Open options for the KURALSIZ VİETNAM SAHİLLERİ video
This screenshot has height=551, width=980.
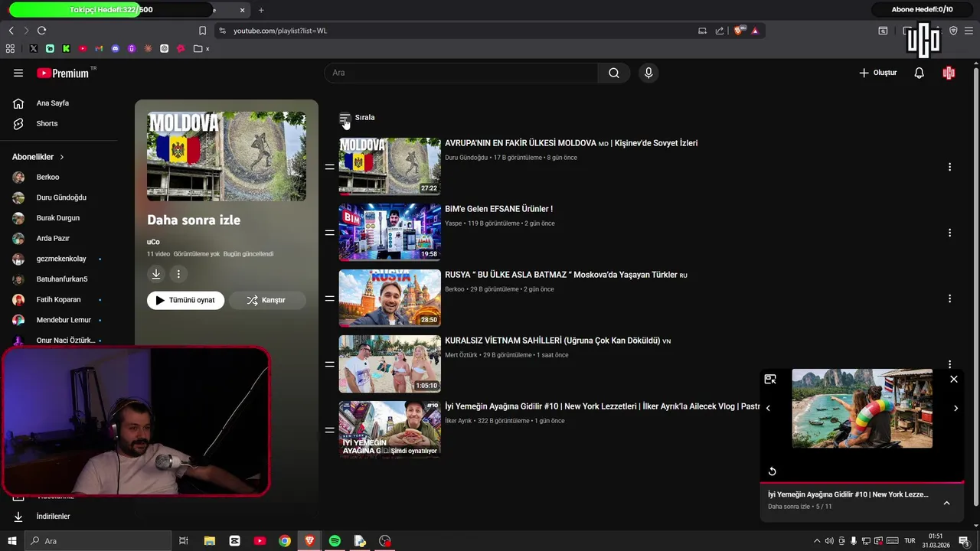pos(949,364)
